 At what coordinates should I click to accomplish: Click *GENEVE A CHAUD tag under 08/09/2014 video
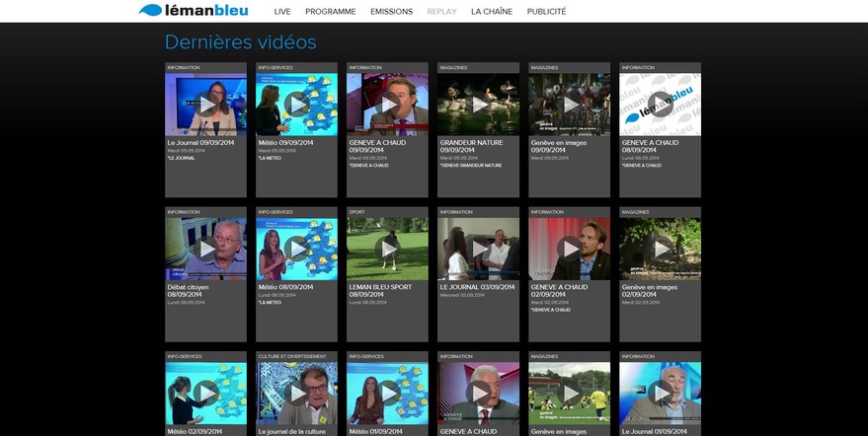[642, 166]
